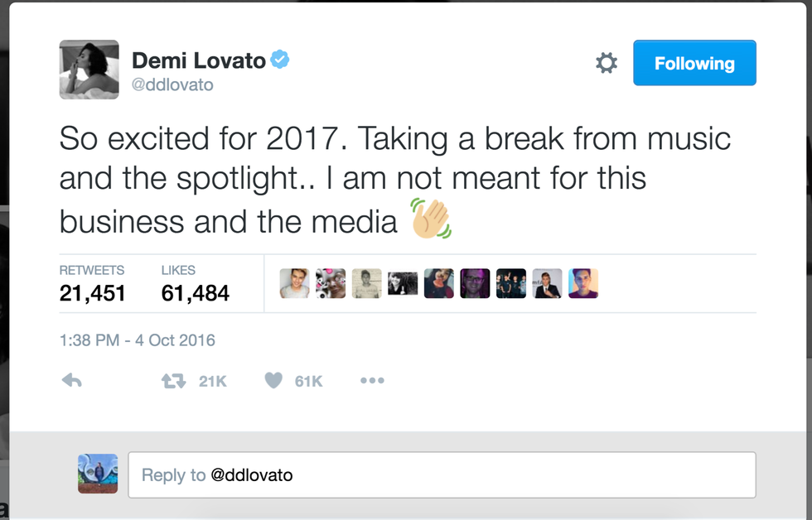This screenshot has width=812, height=520.
Task: Click the blue verified badge
Action: (280, 60)
